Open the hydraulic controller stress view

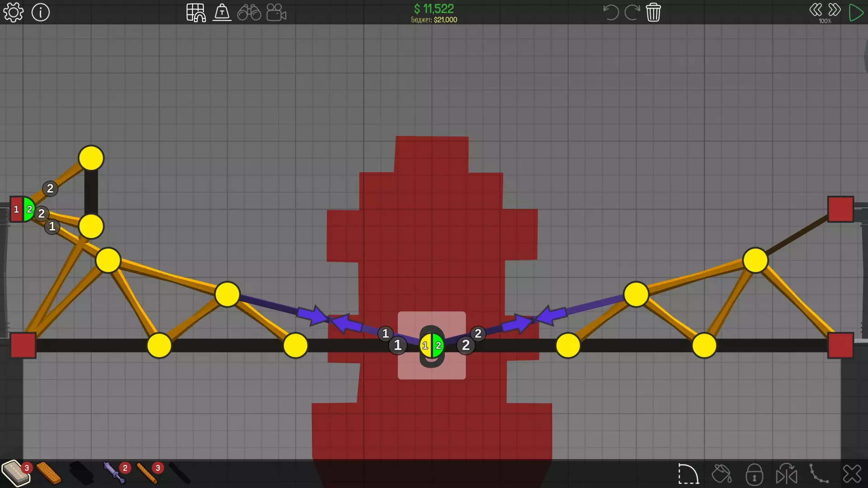(222, 13)
